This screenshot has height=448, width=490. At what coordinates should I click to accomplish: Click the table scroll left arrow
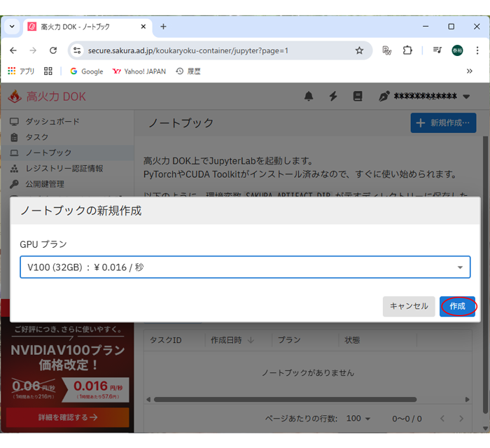(x=148, y=399)
